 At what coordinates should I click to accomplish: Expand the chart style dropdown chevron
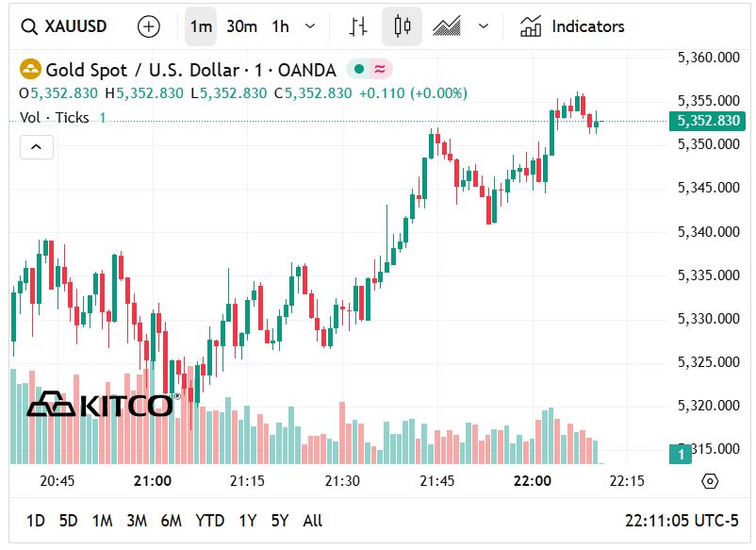(x=484, y=26)
